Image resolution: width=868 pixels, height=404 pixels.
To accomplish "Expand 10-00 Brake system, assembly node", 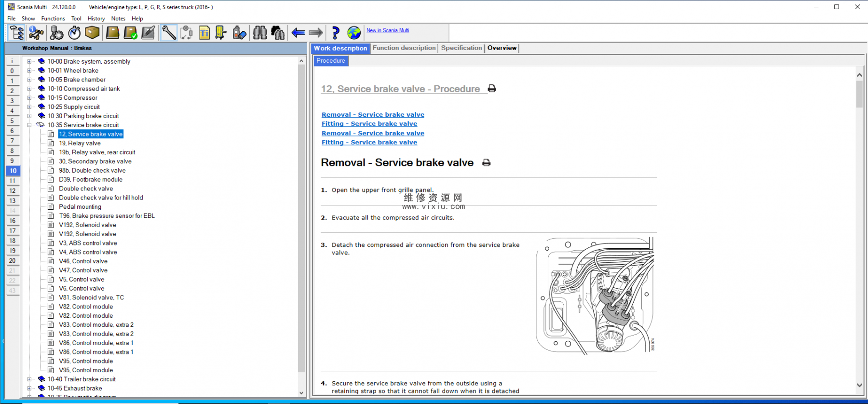I will [29, 61].
